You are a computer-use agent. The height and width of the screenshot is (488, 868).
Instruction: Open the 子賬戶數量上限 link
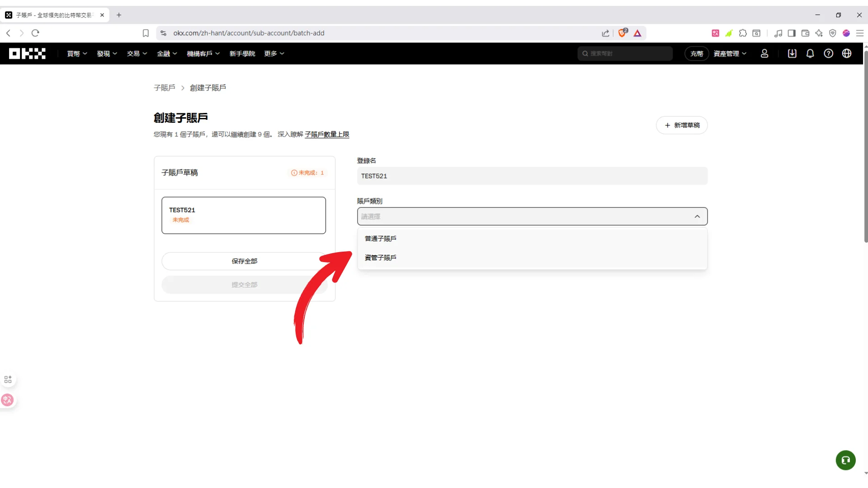[327, 134]
